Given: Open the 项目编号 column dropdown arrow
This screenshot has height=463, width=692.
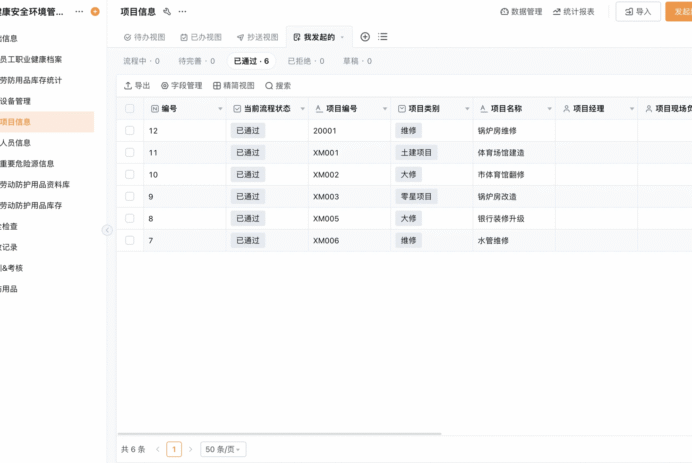Looking at the screenshot, I should point(385,109).
